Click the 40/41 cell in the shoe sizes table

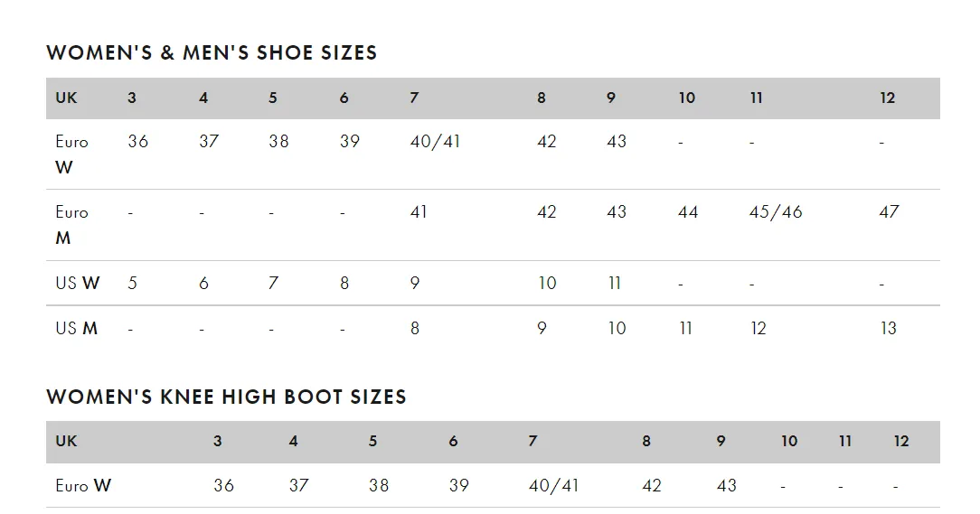(x=435, y=142)
